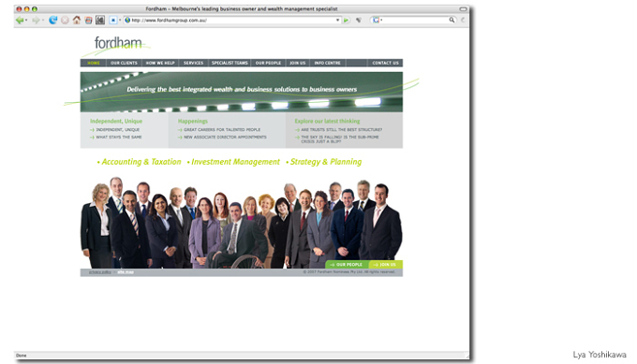Click the Happenings green heading
Screen dimensions: 637x364
(193, 121)
